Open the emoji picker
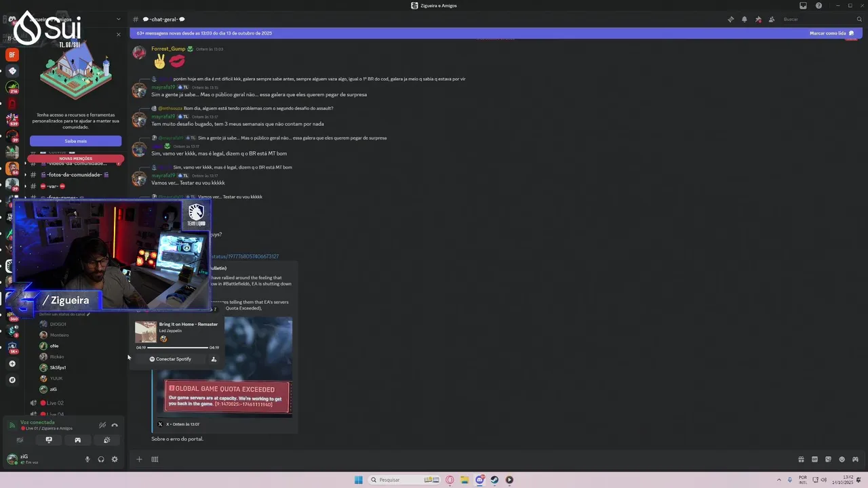The width and height of the screenshot is (868, 488). coord(842,459)
